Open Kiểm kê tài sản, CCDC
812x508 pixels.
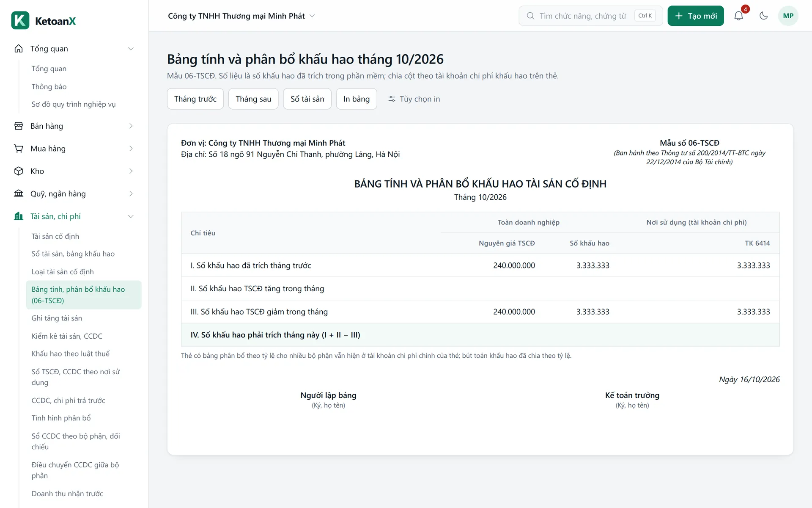coord(67,336)
